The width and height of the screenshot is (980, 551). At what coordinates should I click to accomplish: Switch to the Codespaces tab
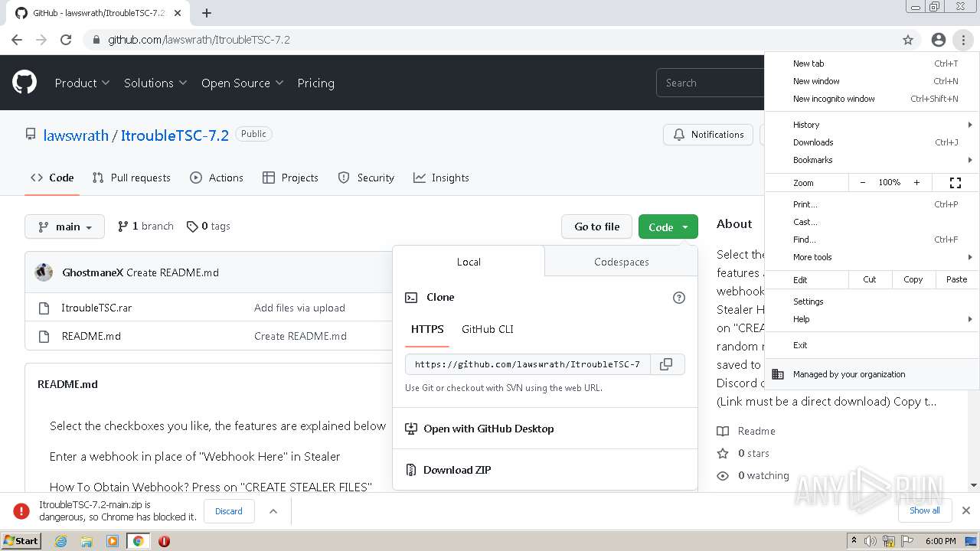pyautogui.click(x=621, y=262)
